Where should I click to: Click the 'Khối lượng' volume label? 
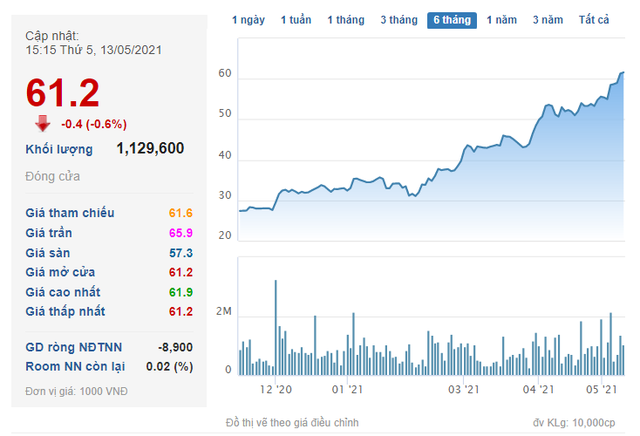click(59, 149)
